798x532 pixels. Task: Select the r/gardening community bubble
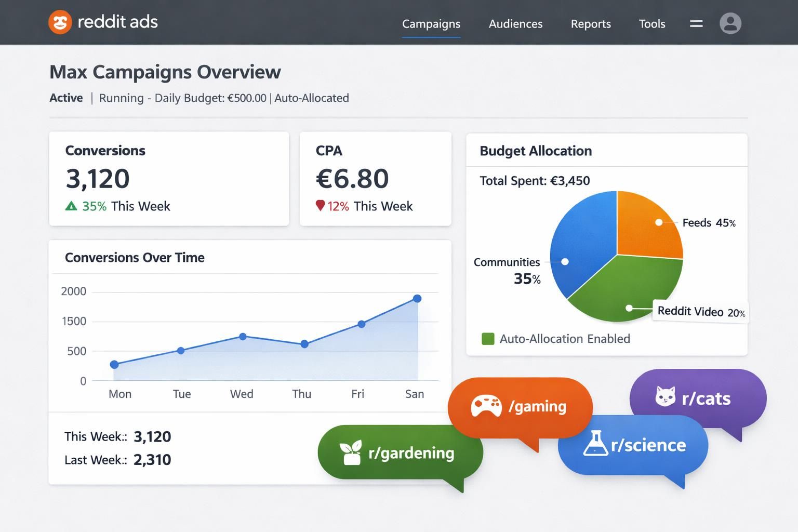coord(410,453)
